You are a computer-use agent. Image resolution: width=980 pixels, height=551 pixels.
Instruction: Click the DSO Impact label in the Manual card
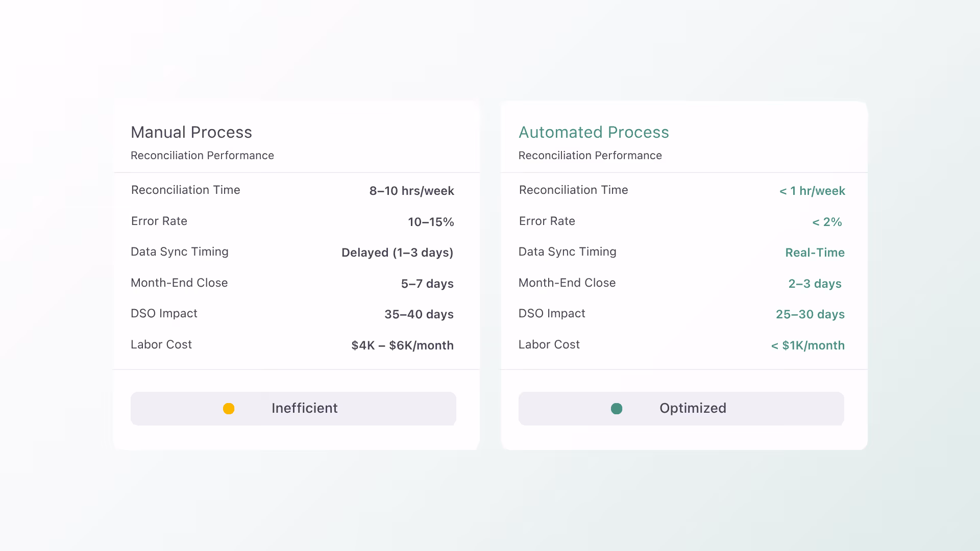pos(164,313)
